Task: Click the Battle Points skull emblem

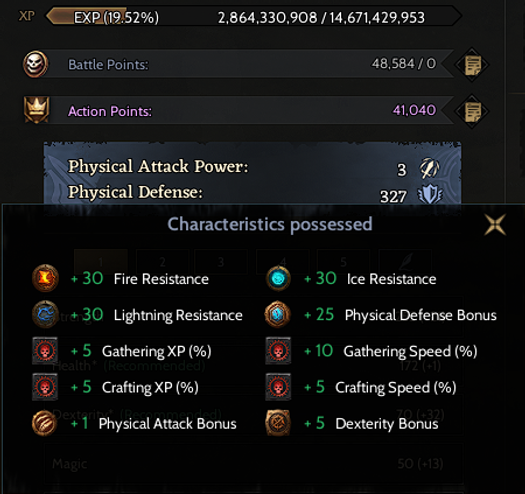Action: point(35,64)
